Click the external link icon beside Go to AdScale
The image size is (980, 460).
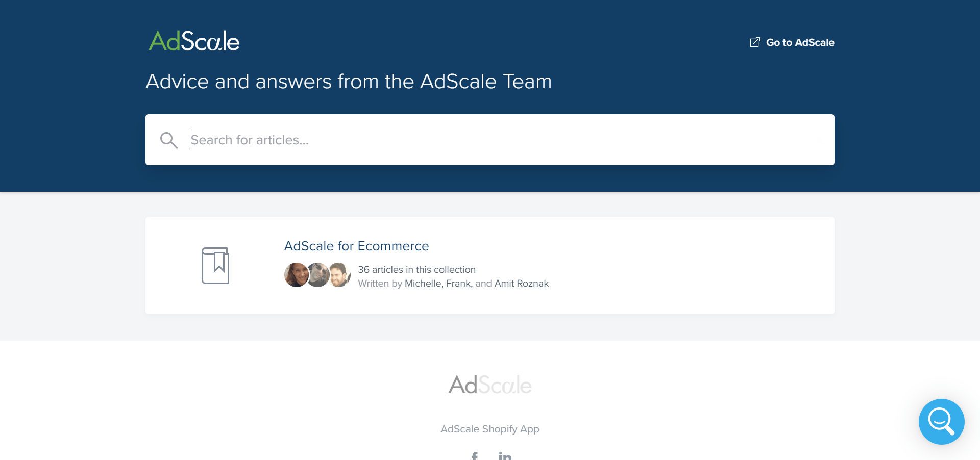[754, 42]
